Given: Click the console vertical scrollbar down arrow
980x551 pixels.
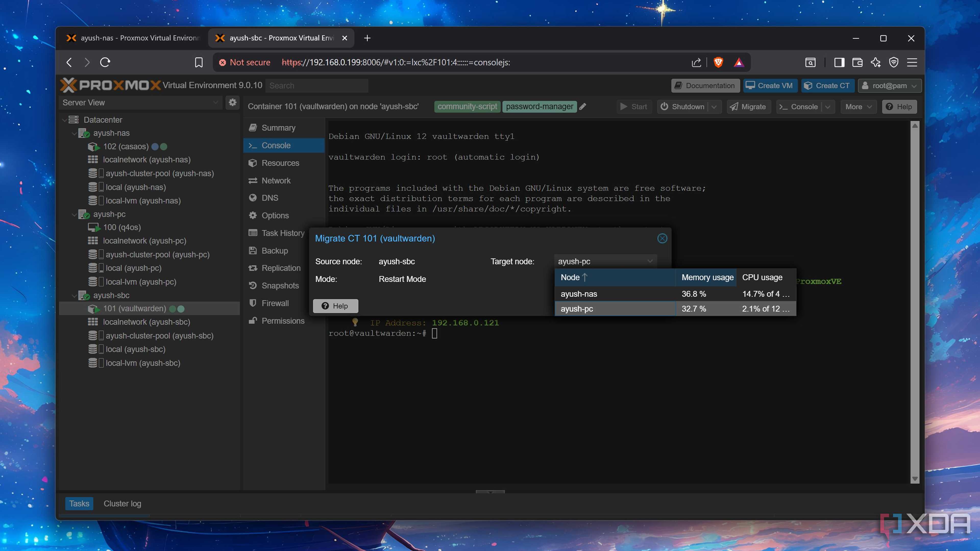Looking at the screenshot, I should click(x=915, y=479).
